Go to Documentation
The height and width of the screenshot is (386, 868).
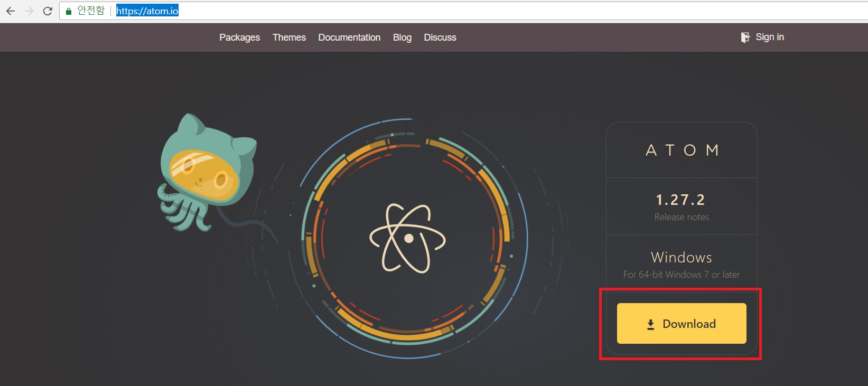click(349, 37)
